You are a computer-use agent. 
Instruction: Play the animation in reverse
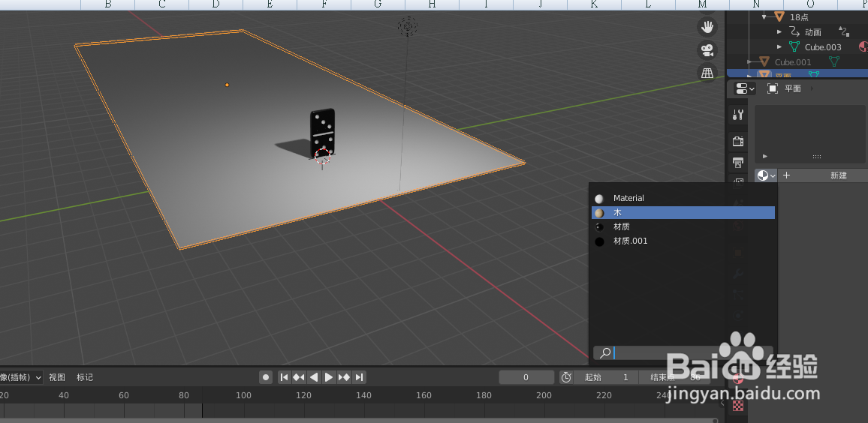(x=314, y=377)
